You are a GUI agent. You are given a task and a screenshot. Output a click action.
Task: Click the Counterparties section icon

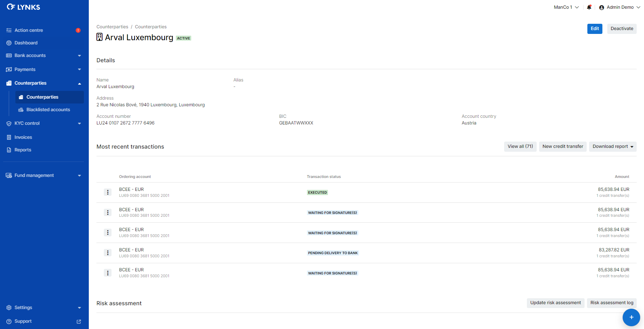pyautogui.click(x=9, y=83)
